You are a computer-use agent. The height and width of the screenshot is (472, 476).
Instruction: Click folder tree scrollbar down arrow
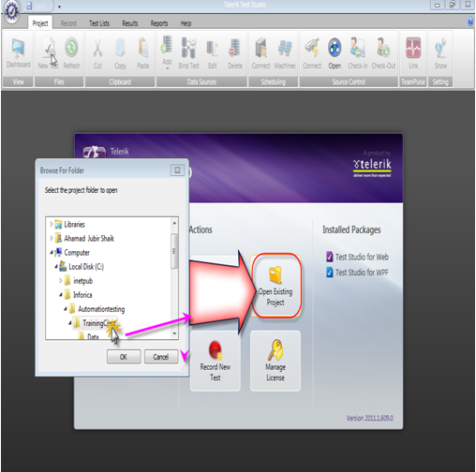174,333
